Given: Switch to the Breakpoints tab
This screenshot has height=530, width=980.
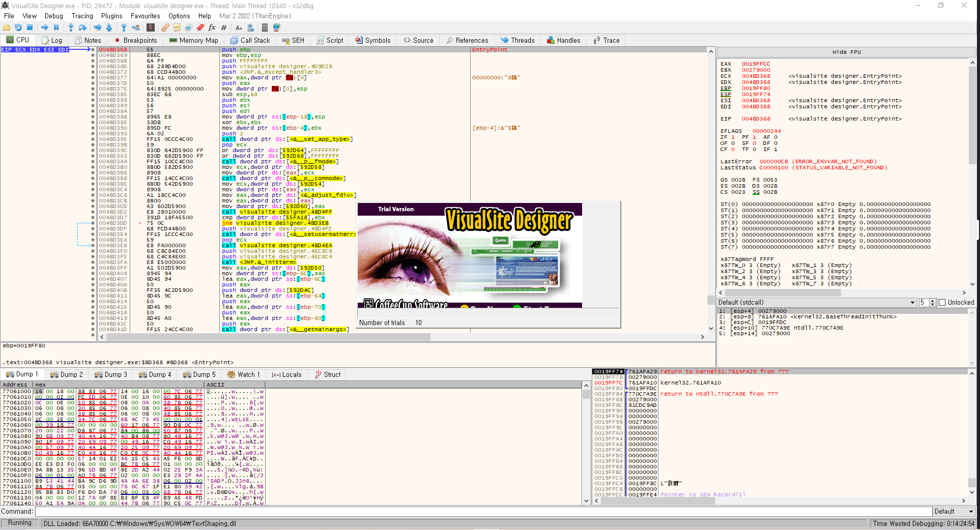Looking at the screenshot, I should (x=135, y=40).
